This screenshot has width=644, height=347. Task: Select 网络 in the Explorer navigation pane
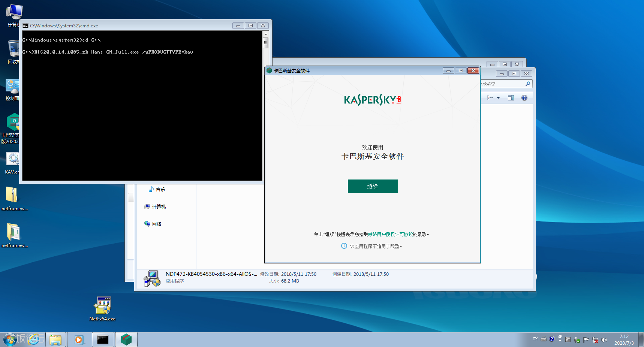[x=153, y=224]
